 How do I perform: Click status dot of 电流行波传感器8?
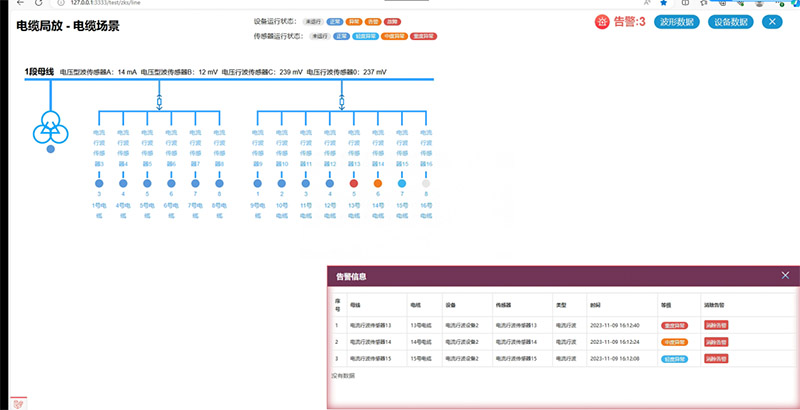pos(219,184)
